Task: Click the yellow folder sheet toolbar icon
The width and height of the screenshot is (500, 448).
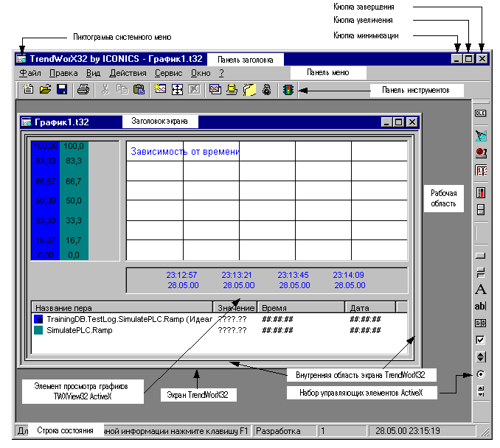Action: coord(249,90)
